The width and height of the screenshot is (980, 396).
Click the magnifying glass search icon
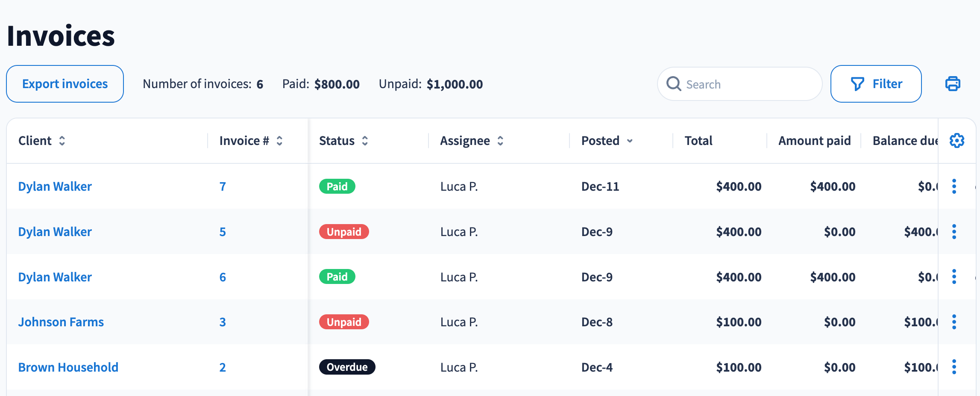pyautogui.click(x=674, y=84)
